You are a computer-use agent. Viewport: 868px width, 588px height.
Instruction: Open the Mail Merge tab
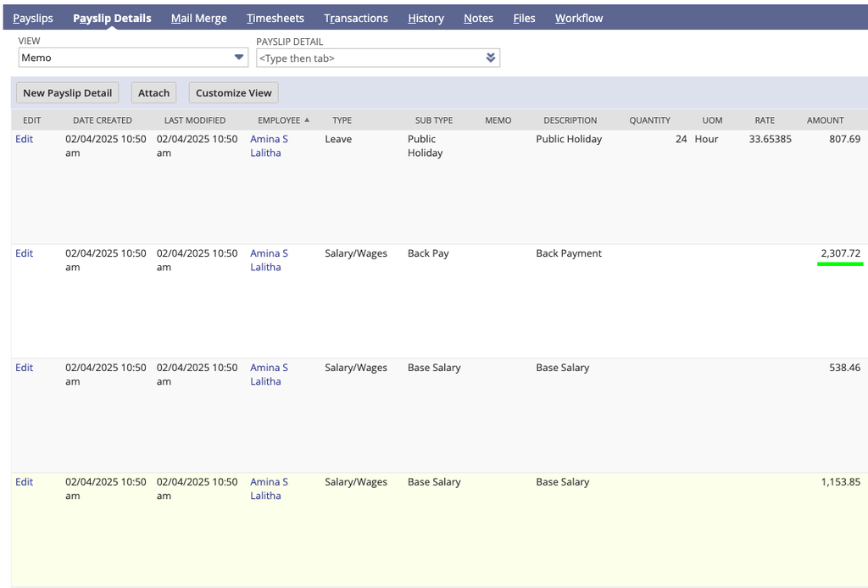[198, 19]
